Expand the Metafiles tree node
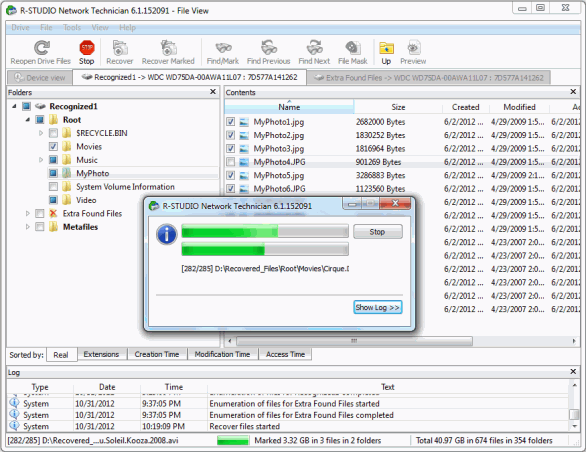 coord(28,227)
